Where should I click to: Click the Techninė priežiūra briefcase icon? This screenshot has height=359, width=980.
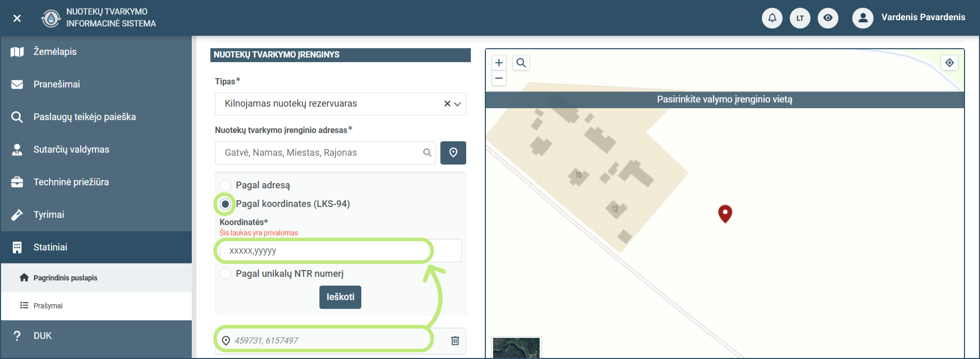pos(17,182)
